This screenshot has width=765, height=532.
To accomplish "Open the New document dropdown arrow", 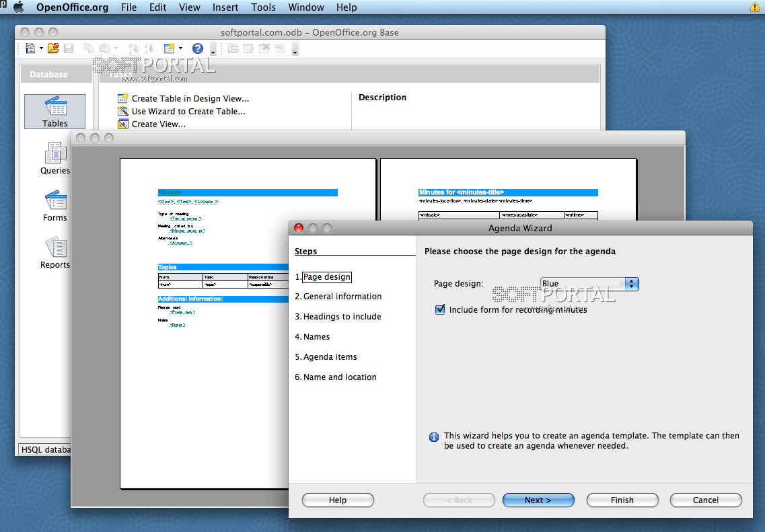I will tap(41, 48).
